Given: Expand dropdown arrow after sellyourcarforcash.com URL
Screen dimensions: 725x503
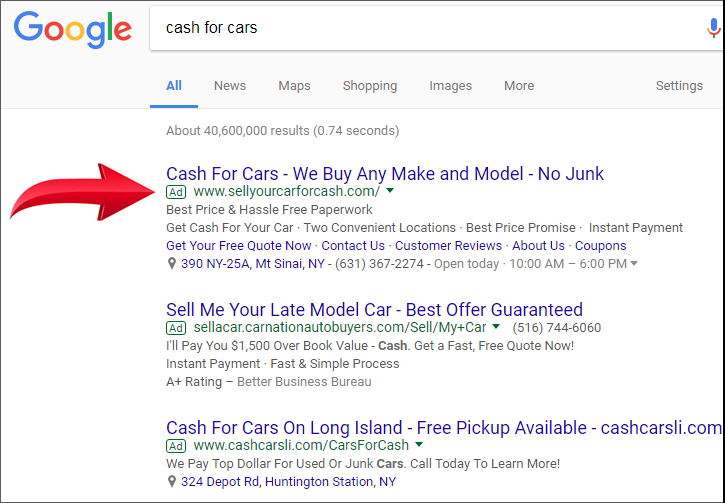Looking at the screenshot, I should pos(390,190).
